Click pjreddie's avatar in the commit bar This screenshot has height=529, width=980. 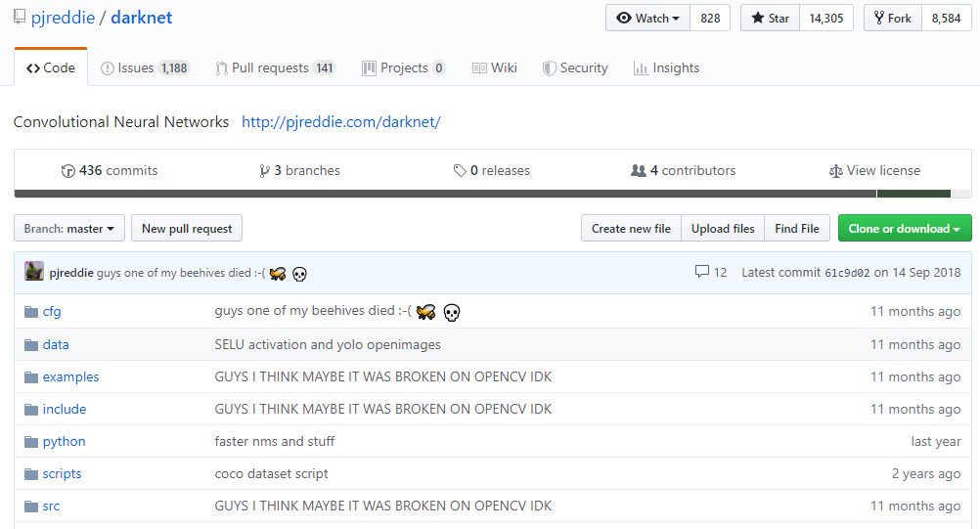(34, 271)
